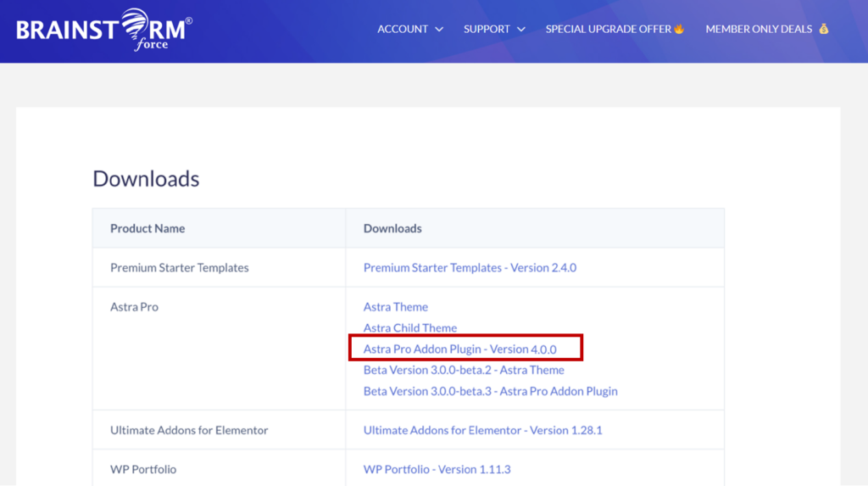Download Astra Pro Addon Plugin Version 4.0.0
The image size is (868, 486).
click(459, 349)
